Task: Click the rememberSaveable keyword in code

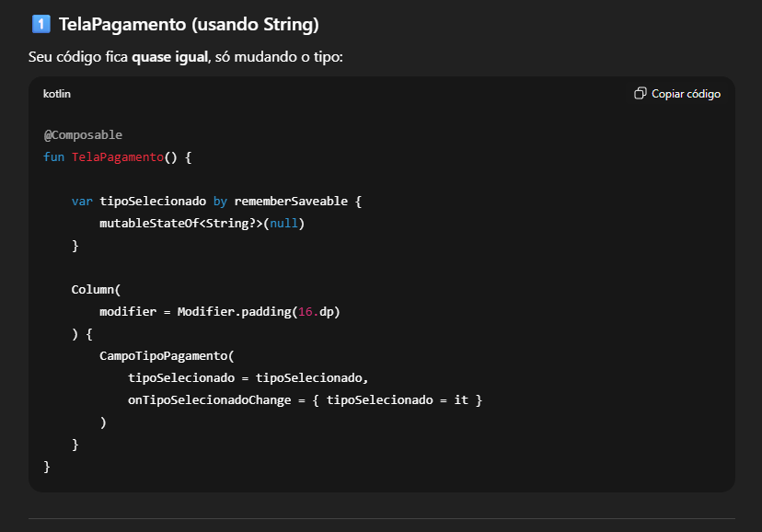Action: coord(291,202)
